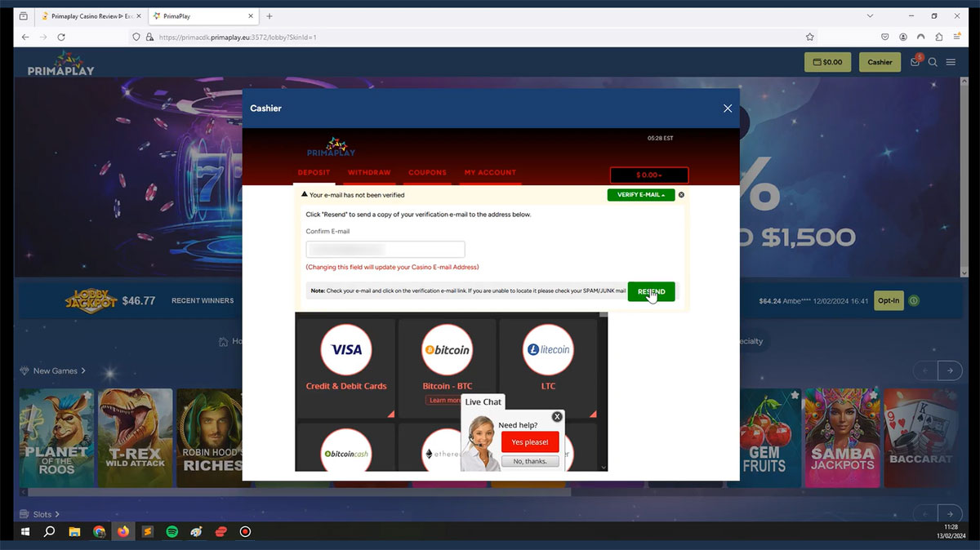The height and width of the screenshot is (550, 980).
Task: Open the Withdraw tab
Action: (x=369, y=173)
